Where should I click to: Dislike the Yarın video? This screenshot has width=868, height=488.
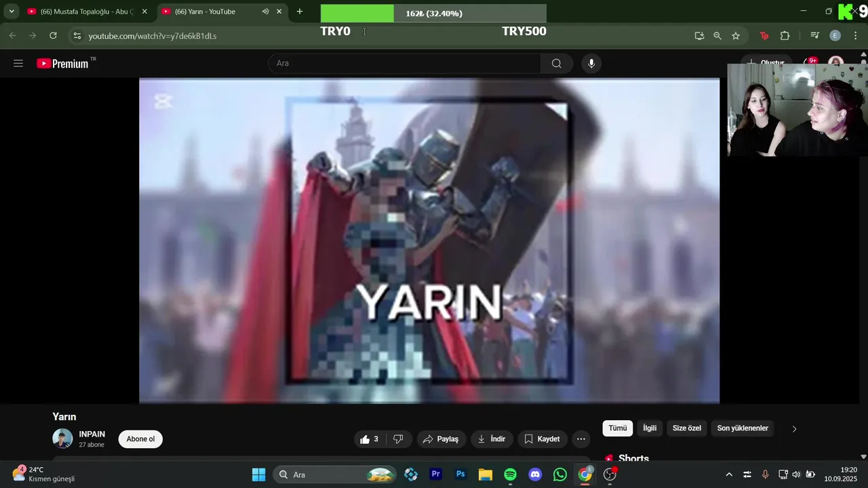398,439
